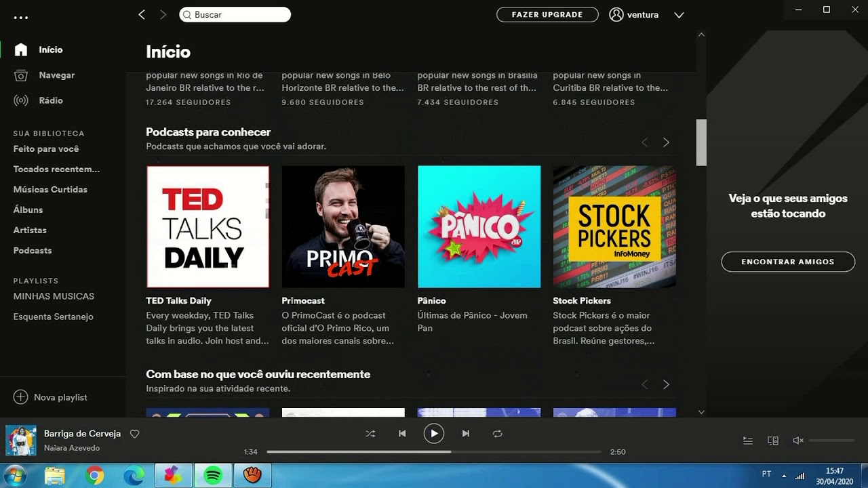Open File Explorer from the taskbar
Image resolution: width=868 pixels, height=488 pixels.
coord(55,476)
